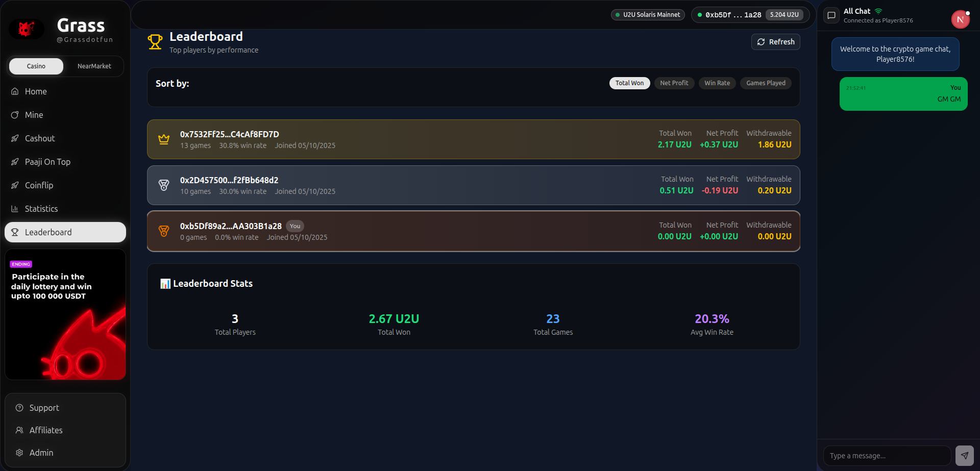Click the bronze medal icon in your row
Screen dimensions: 980x471
pyautogui.click(x=164, y=231)
